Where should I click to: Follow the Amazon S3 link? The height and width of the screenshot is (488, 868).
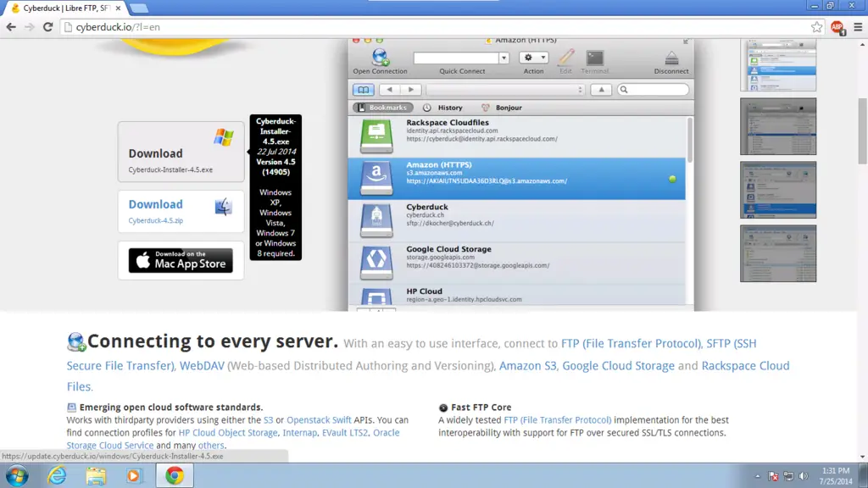(x=527, y=366)
